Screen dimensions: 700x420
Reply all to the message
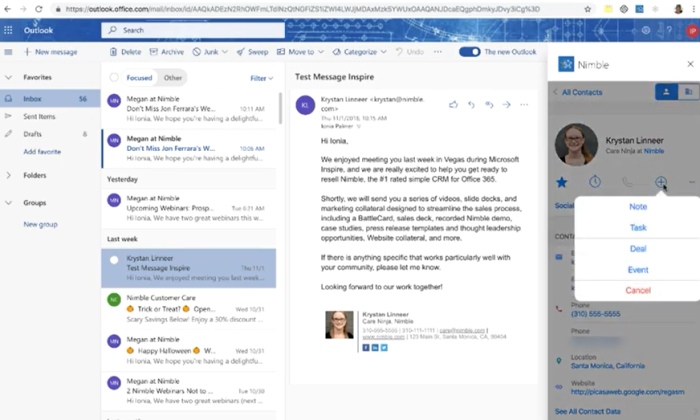pyautogui.click(x=489, y=104)
